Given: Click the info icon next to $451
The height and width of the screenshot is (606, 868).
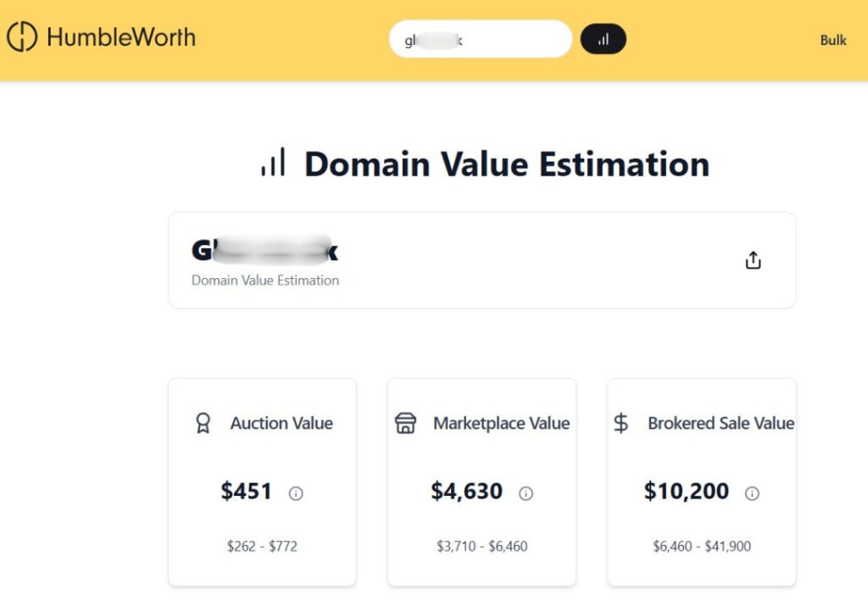Looking at the screenshot, I should [295, 493].
